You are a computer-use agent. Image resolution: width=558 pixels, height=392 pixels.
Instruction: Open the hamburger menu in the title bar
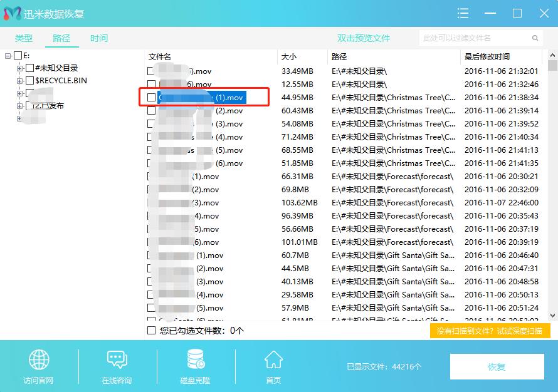463,13
